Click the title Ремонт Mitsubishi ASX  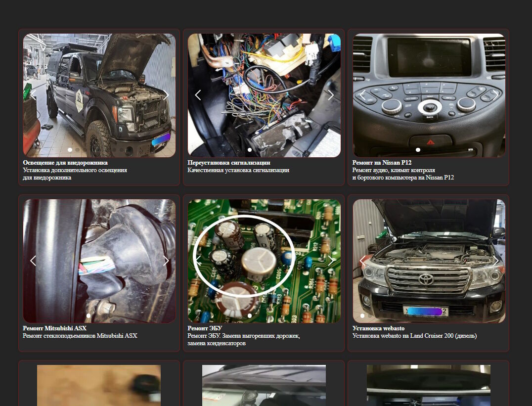54,328
